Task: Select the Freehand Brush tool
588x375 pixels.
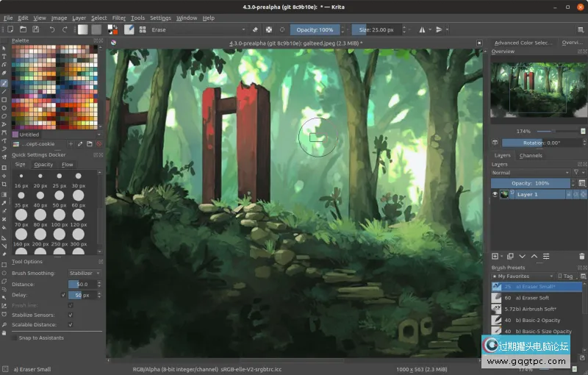Action: [x=4, y=83]
